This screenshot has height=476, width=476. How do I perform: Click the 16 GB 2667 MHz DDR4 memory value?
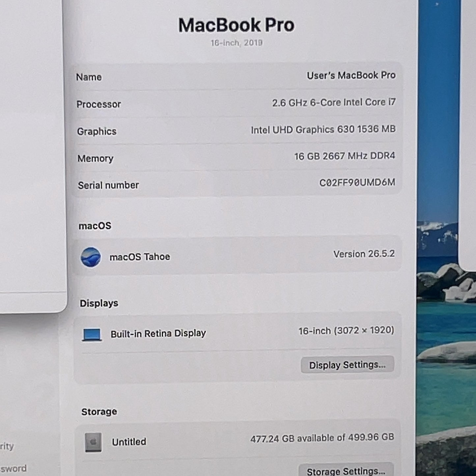pyautogui.click(x=345, y=156)
